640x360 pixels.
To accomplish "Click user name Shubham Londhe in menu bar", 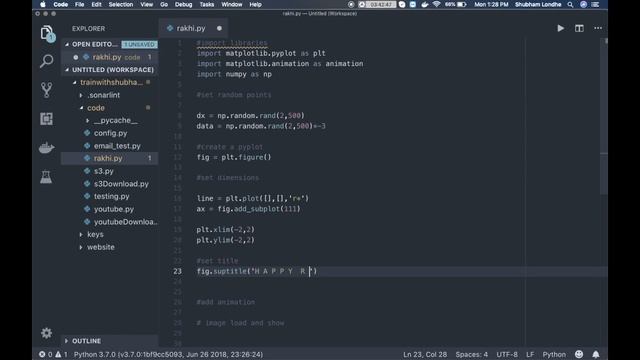I will [x=538, y=4].
